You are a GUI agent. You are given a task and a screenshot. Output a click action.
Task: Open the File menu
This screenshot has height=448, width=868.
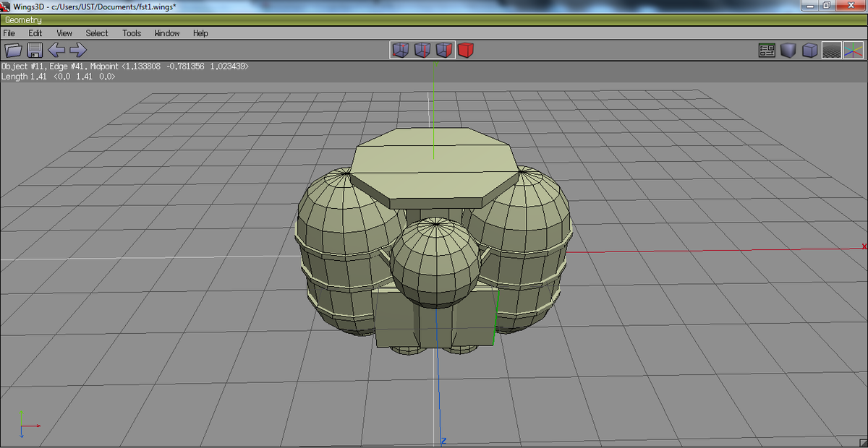(x=9, y=33)
